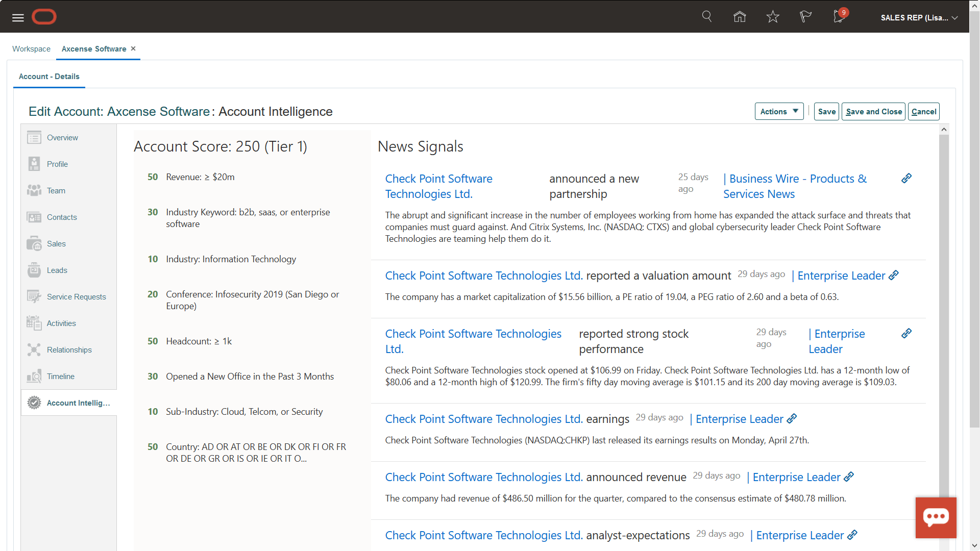Open the chat assistant bubble
The height and width of the screenshot is (551, 980).
[936, 517]
